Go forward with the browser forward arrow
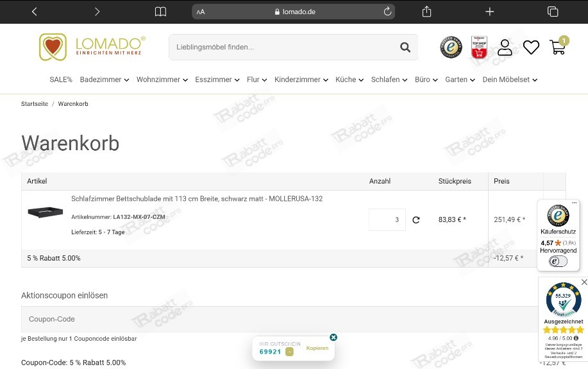This screenshot has width=588, height=369. 97,12
